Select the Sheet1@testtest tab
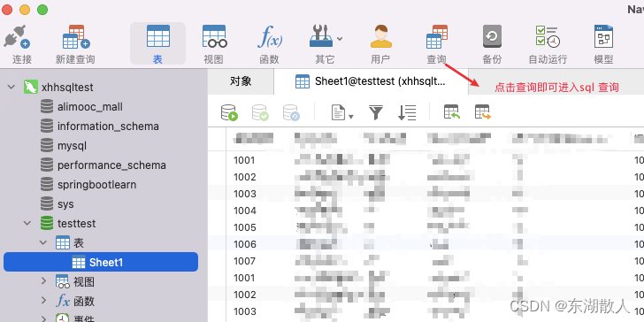 [x=371, y=81]
